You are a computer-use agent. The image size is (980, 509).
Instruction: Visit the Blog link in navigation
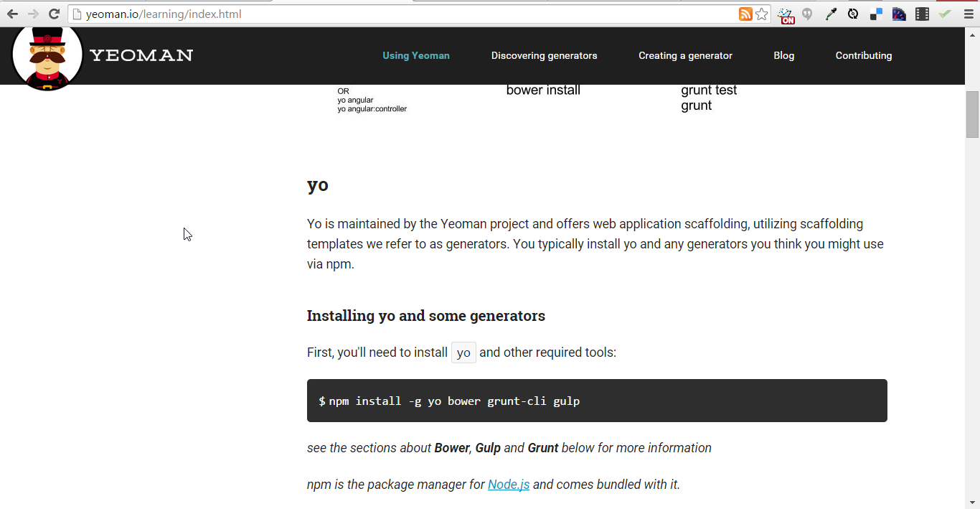tap(783, 55)
